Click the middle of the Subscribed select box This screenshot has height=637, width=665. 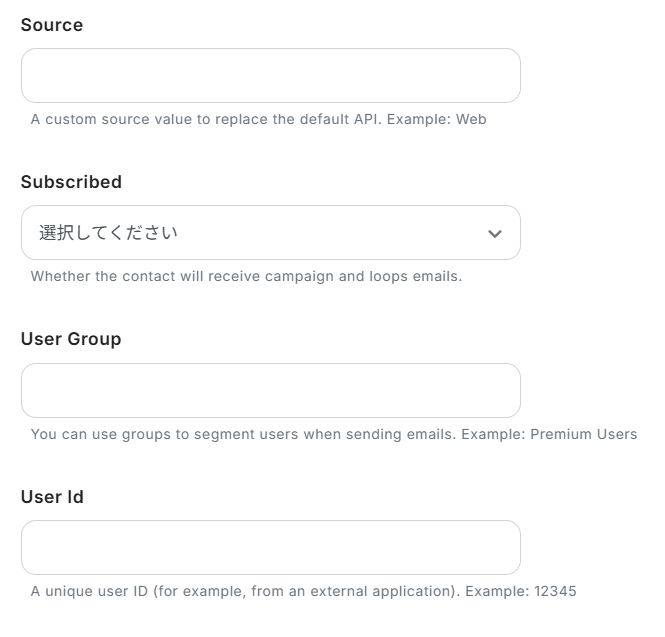click(271, 233)
